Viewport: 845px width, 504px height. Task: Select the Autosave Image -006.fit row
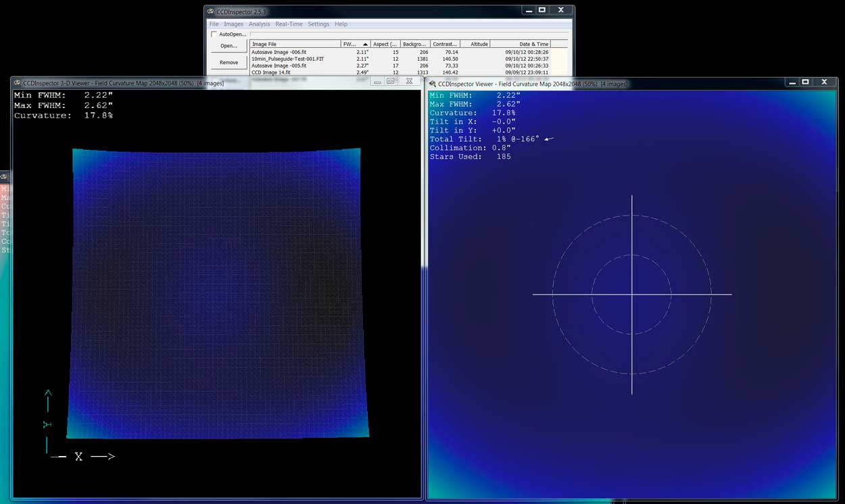coord(279,52)
